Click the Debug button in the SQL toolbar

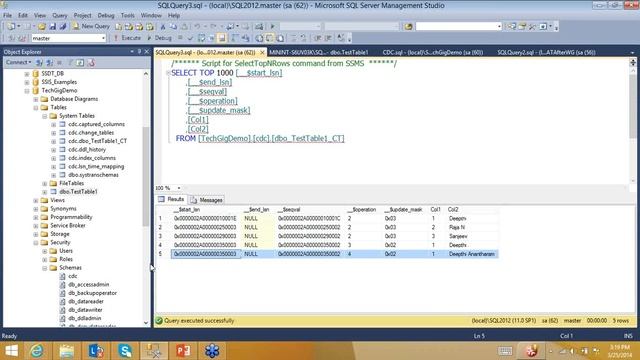tap(159, 38)
